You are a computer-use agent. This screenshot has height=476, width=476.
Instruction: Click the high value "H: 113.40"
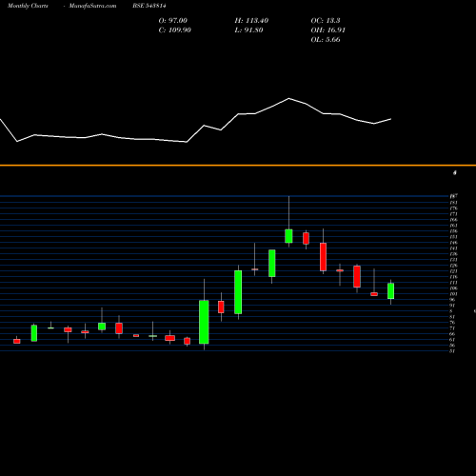click(x=251, y=21)
